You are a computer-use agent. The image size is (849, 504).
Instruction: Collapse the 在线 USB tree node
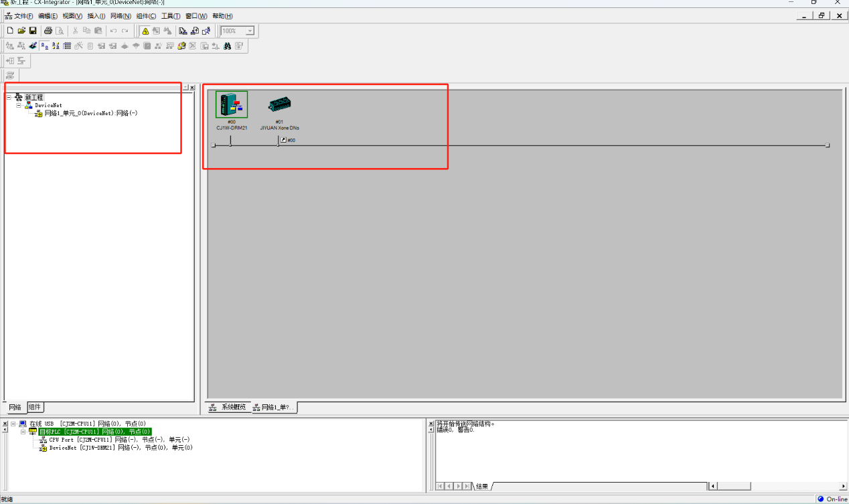[x=13, y=424]
